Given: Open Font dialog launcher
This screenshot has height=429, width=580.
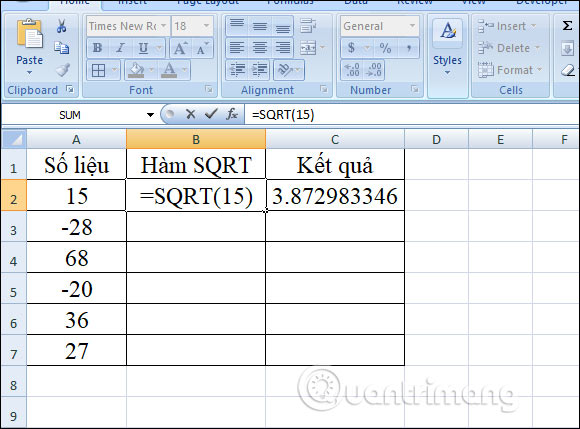Looking at the screenshot, I should point(209,89).
